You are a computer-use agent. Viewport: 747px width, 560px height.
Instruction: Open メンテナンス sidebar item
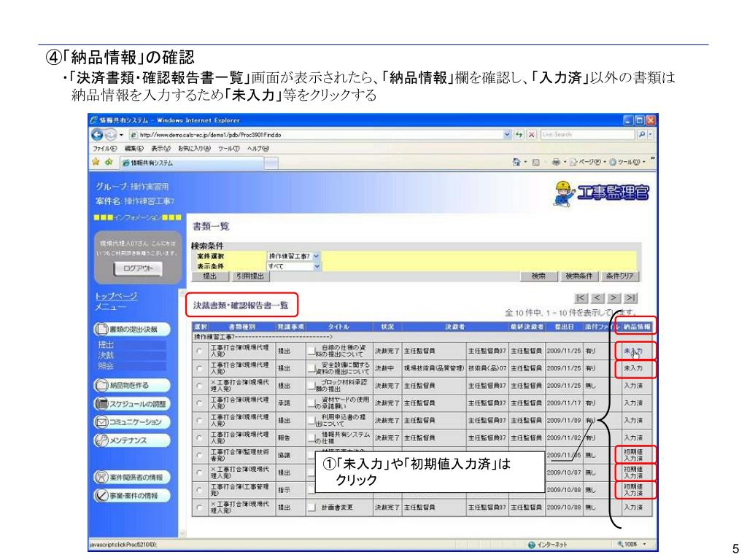point(132,440)
